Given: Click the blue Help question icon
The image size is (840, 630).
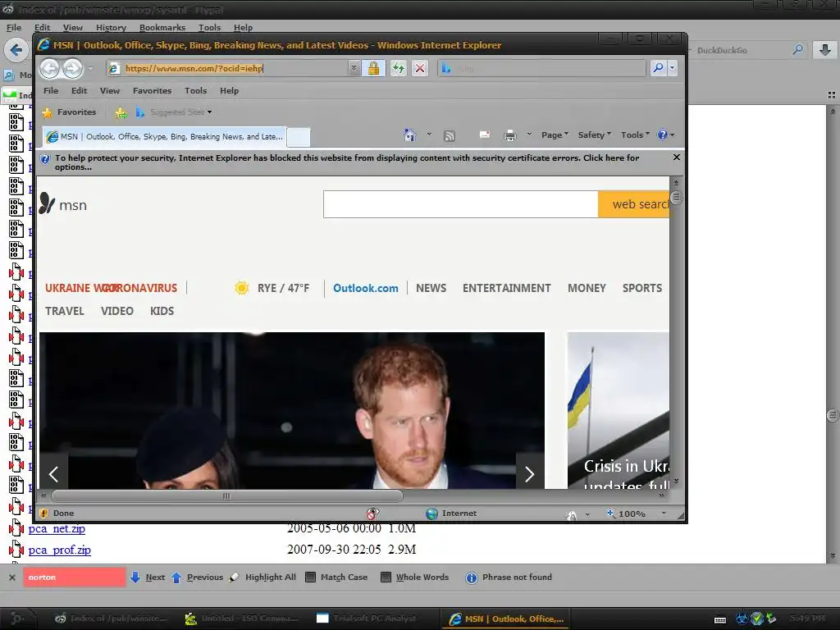Looking at the screenshot, I should 663,135.
